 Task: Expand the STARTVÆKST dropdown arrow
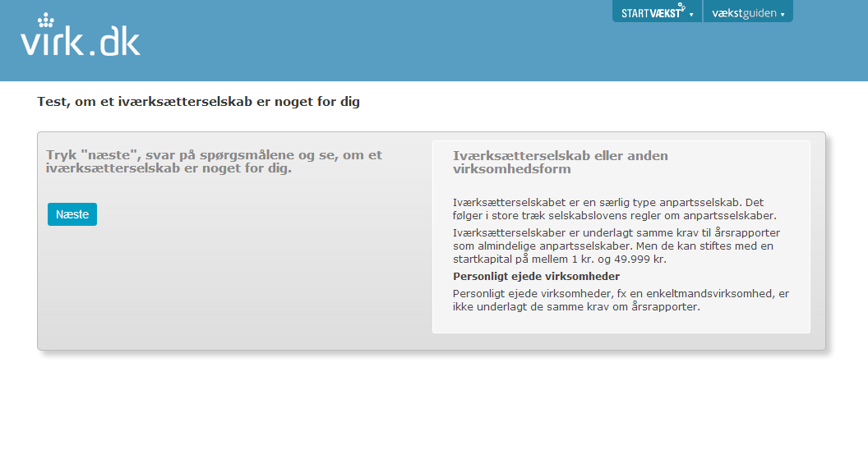point(691,15)
